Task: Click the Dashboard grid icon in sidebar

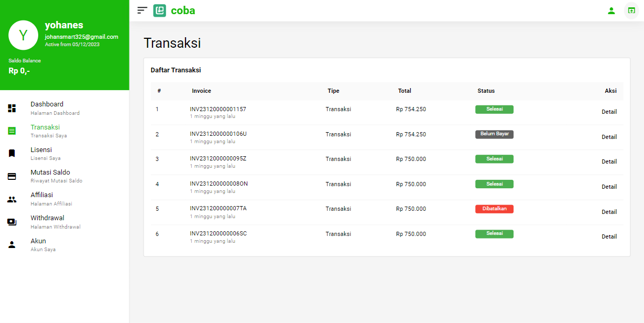Action: coord(12,108)
